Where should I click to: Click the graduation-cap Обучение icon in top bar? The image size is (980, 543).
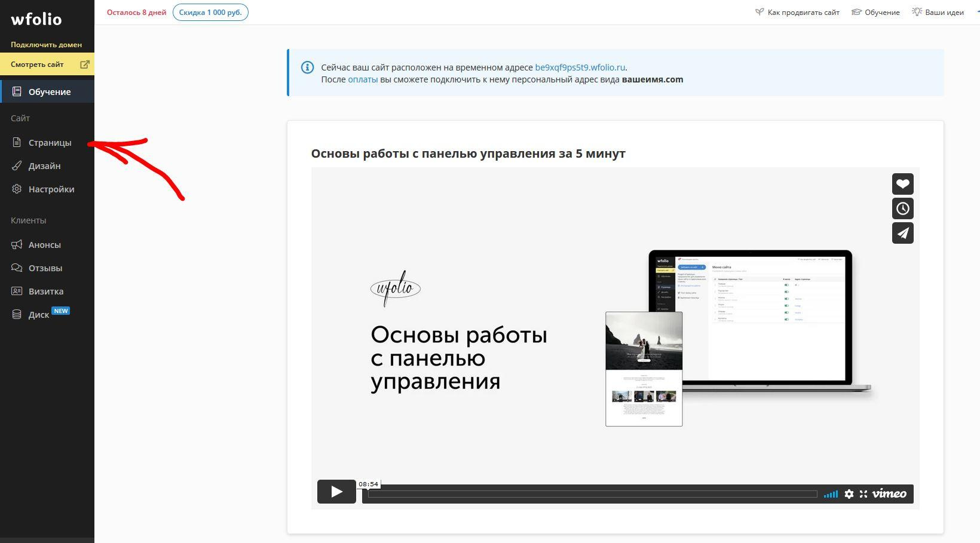857,11
